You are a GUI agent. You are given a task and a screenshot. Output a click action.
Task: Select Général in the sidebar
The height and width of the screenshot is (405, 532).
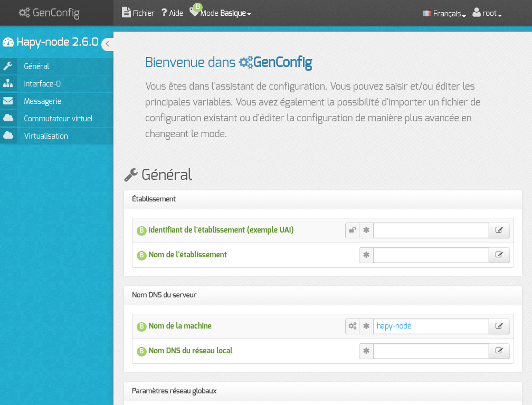click(x=36, y=66)
